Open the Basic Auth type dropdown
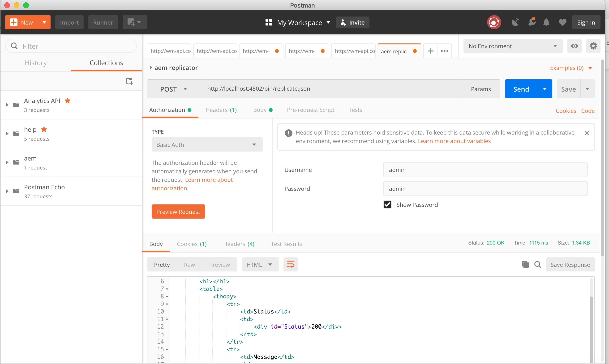 tap(207, 145)
